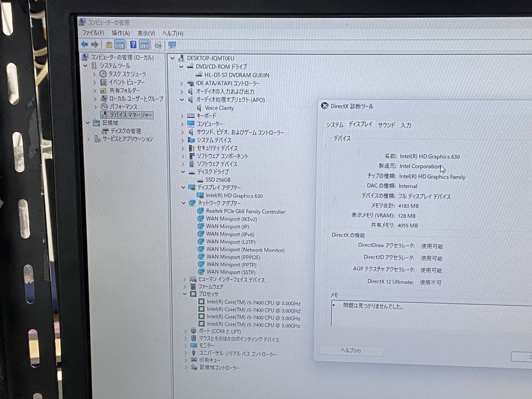This screenshot has width=532, height=399.
Task: Click the Back arrow toolbar icon
Action: (x=84, y=44)
